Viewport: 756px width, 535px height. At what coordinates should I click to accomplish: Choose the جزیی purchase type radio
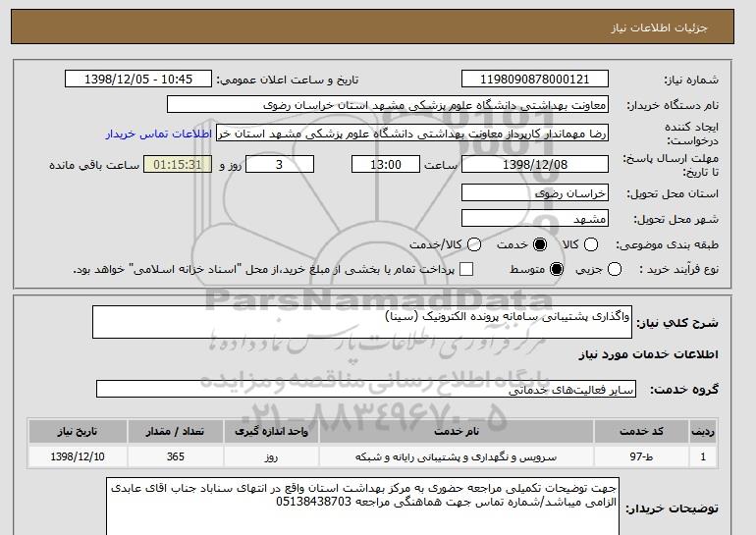click(x=615, y=269)
